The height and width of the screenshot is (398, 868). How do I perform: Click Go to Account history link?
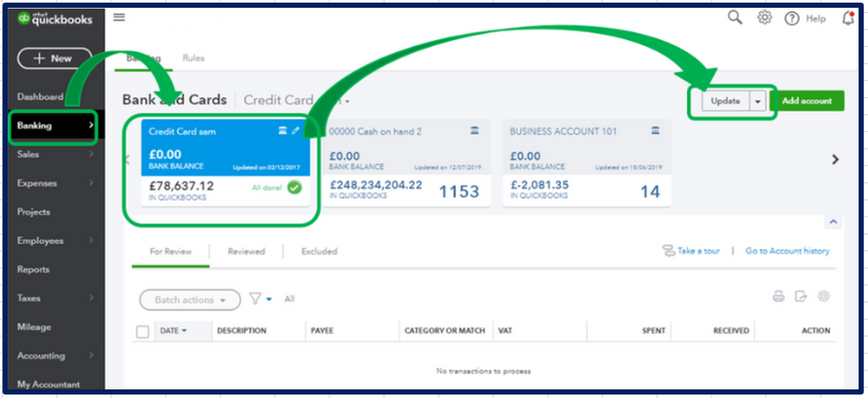787,251
